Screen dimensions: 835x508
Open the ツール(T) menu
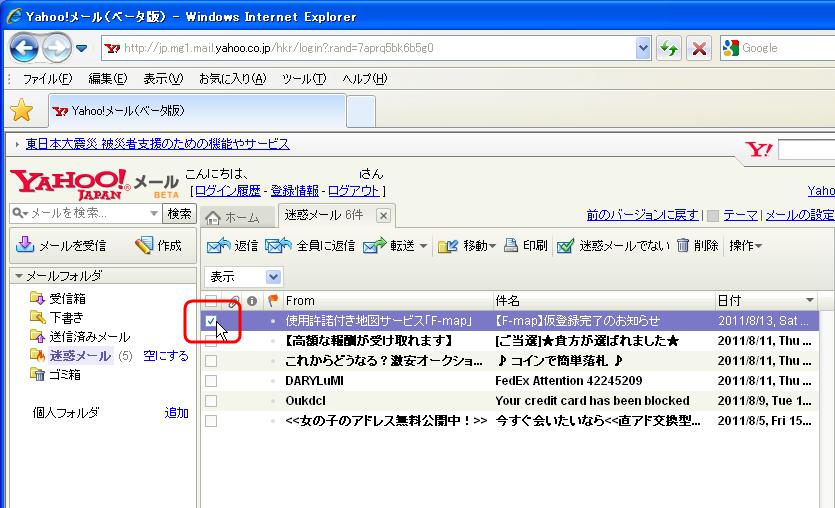click(304, 79)
